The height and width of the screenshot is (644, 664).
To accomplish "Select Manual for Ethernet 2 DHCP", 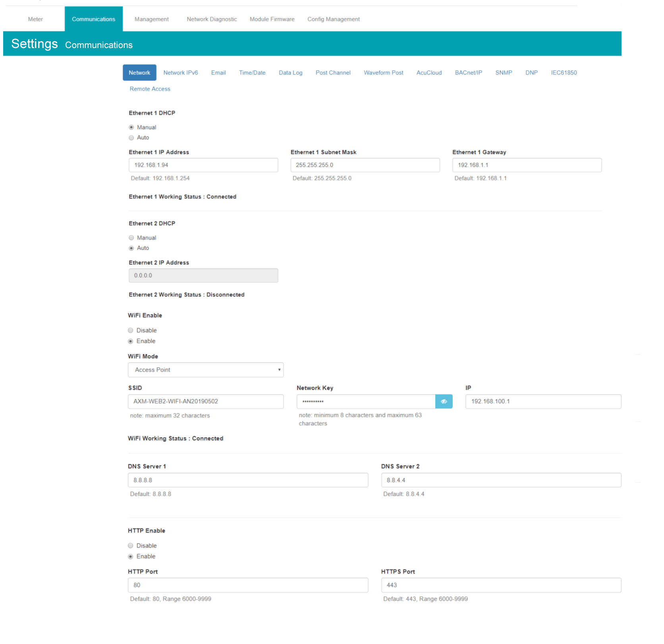I will pos(131,238).
